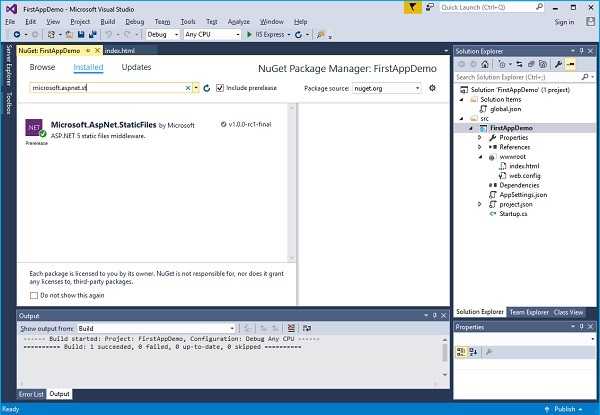Select AppSettings.json in Solution Explorer
Viewport: 600px width, 415px height.
click(x=523, y=195)
